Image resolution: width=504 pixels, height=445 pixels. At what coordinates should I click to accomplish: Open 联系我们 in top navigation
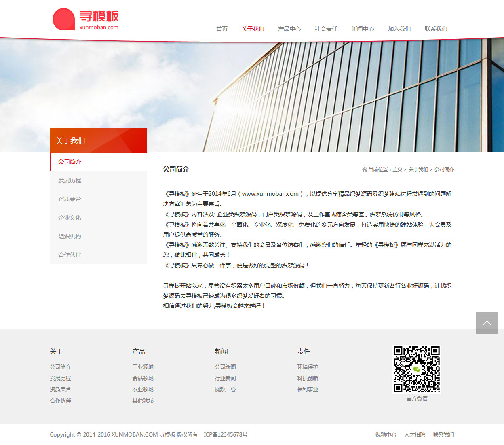tap(436, 29)
